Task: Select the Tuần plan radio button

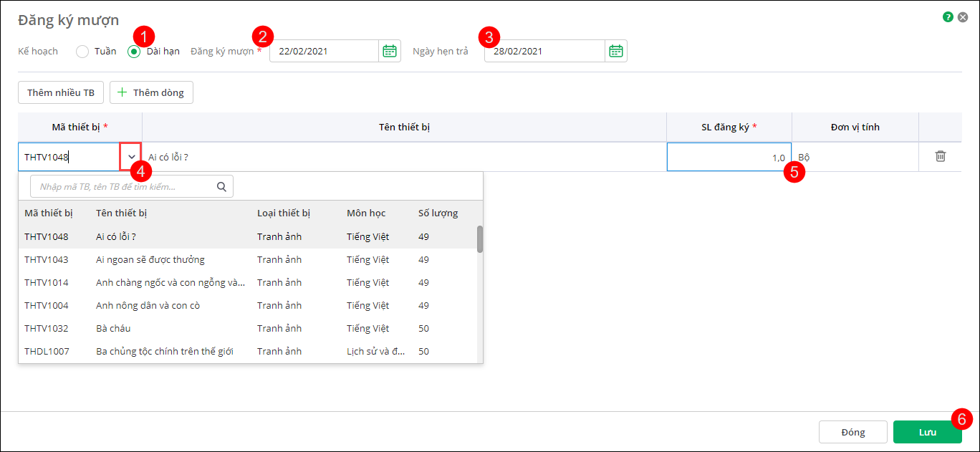Action: 82,52
